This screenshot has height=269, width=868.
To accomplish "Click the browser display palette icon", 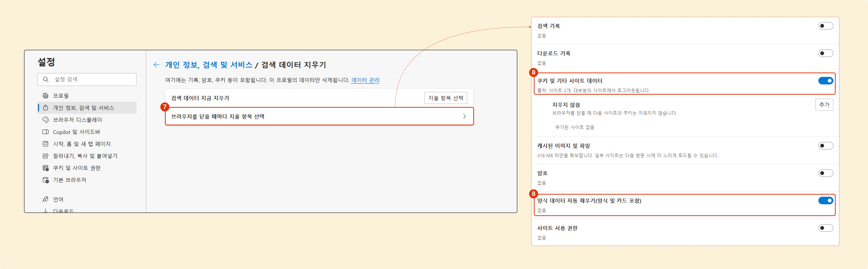I will (45, 120).
